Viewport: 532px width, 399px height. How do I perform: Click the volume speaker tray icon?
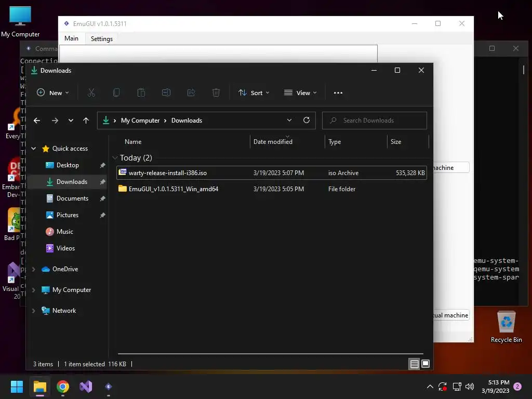(470, 387)
